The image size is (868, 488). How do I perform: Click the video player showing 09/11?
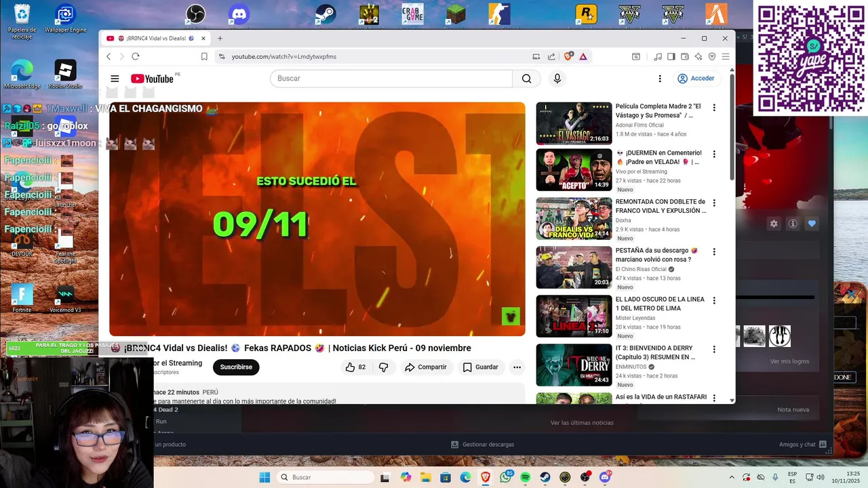pos(317,219)
